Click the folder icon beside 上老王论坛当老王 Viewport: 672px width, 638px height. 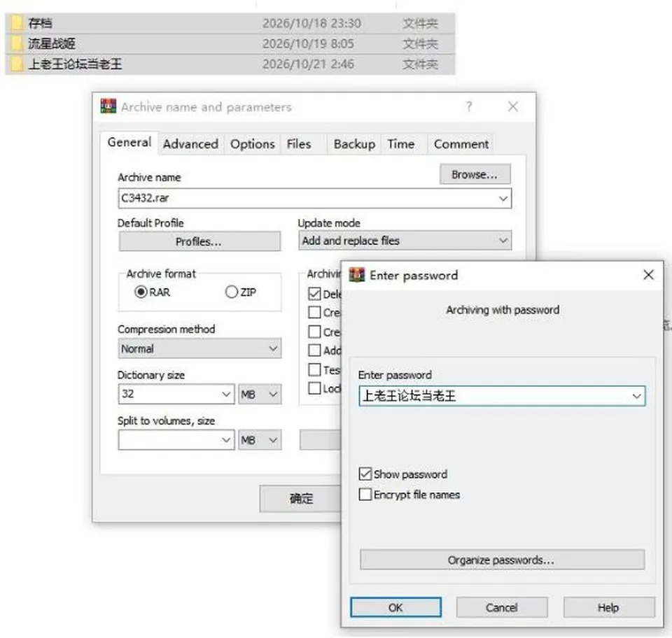coord(17,64)
